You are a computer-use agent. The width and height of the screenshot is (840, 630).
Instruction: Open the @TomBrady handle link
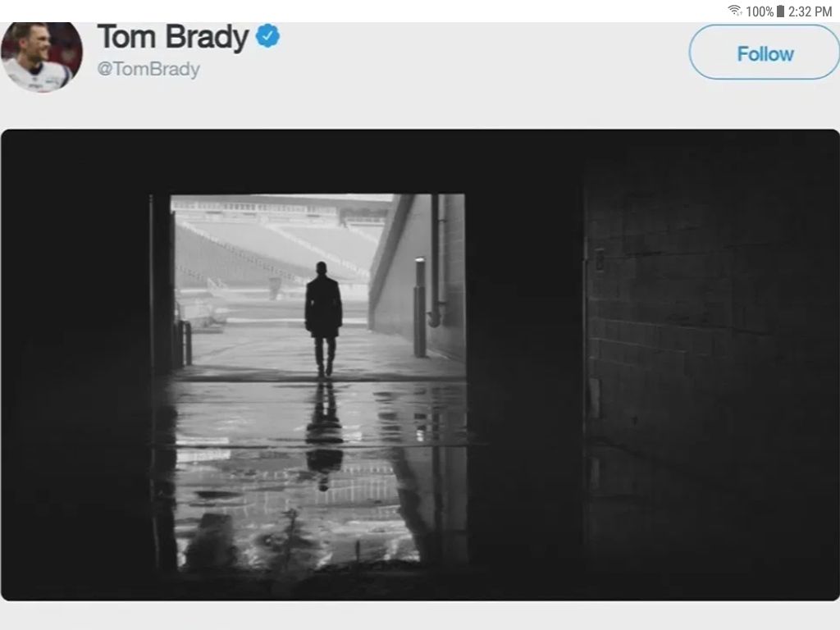148,69
